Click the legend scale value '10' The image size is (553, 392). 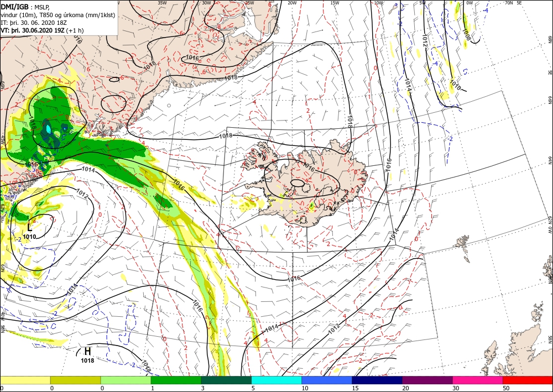coord(305,388)
